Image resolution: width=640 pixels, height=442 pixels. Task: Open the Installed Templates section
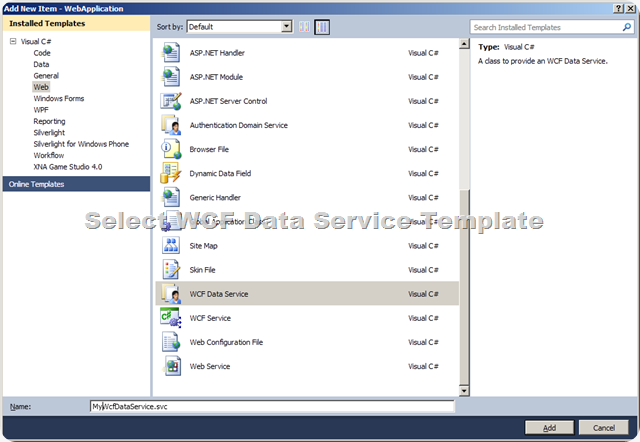coord(76,23)
